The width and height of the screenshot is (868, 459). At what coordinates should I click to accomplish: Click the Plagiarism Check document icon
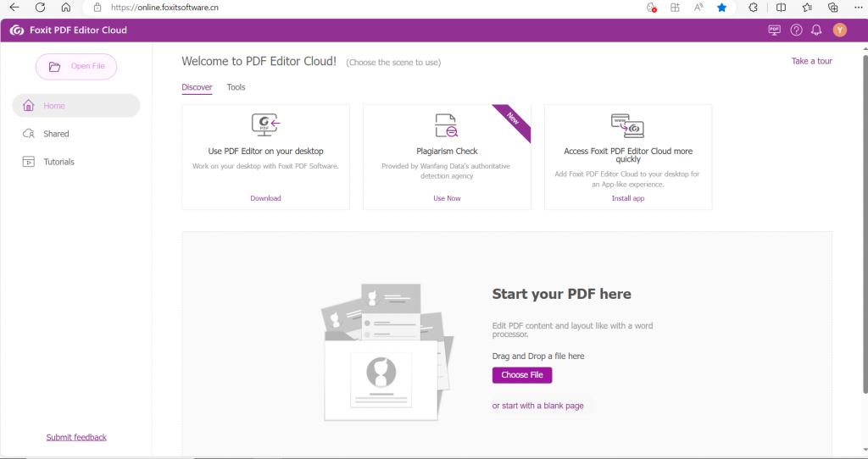tap(446, 125)
